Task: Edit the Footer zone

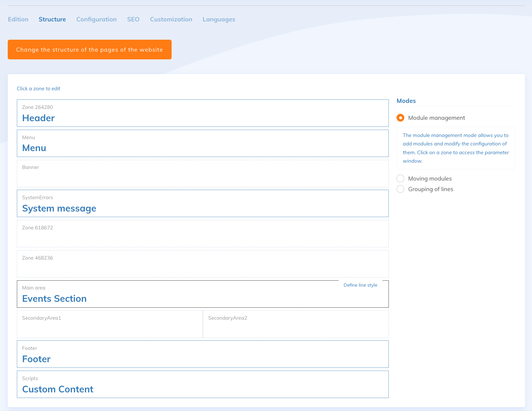Action: pos(202,354)
